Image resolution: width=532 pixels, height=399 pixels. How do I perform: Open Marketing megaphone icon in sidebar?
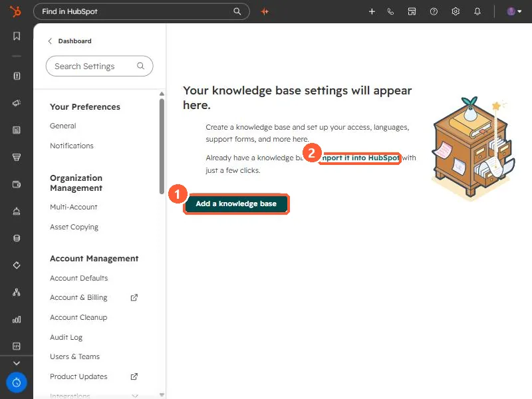click(16, 103)
